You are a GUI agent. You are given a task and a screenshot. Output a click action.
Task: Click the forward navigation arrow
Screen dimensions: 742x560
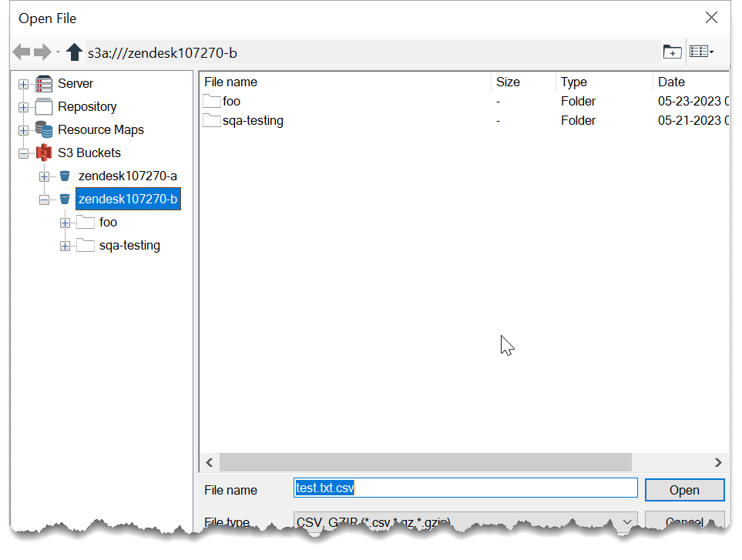coord(42,52)
